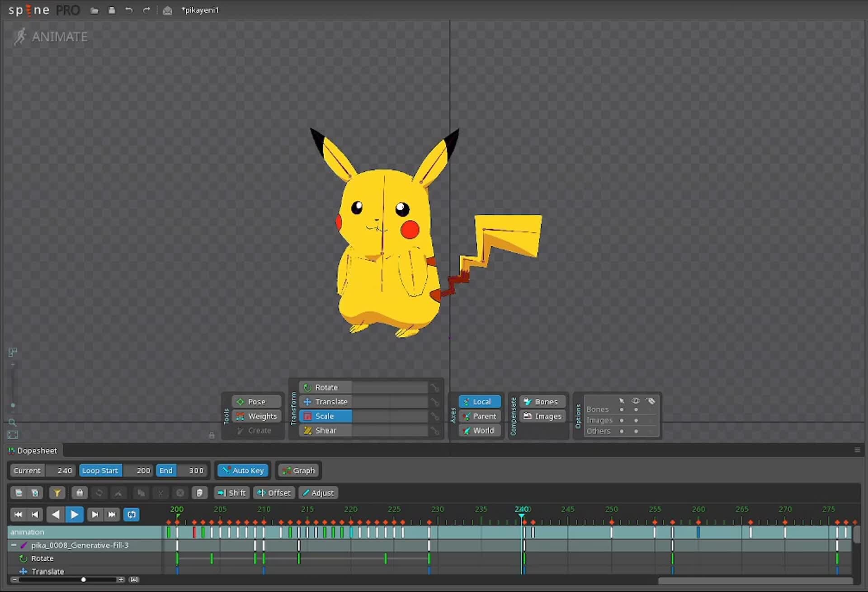Open the Graph editor
The width and height of the screenshot is (868, 592).
pyautogui.click(x=298, y=470)
